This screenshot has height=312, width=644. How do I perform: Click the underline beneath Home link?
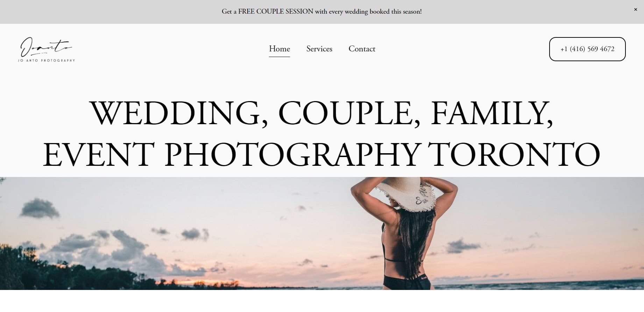pos(279,57)
